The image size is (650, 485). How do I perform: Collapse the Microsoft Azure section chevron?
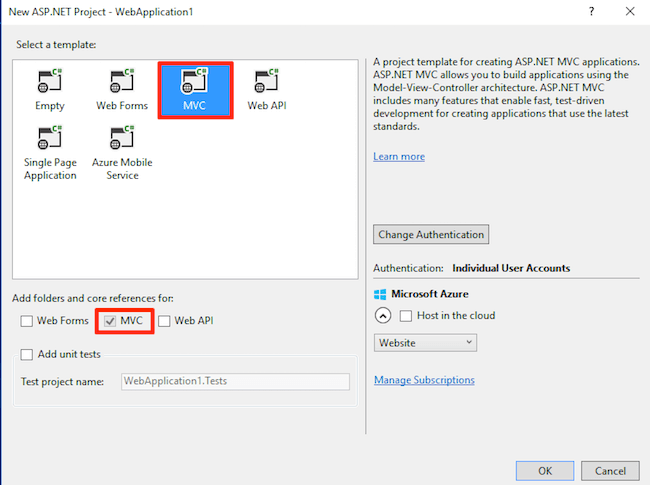point(383,316)
